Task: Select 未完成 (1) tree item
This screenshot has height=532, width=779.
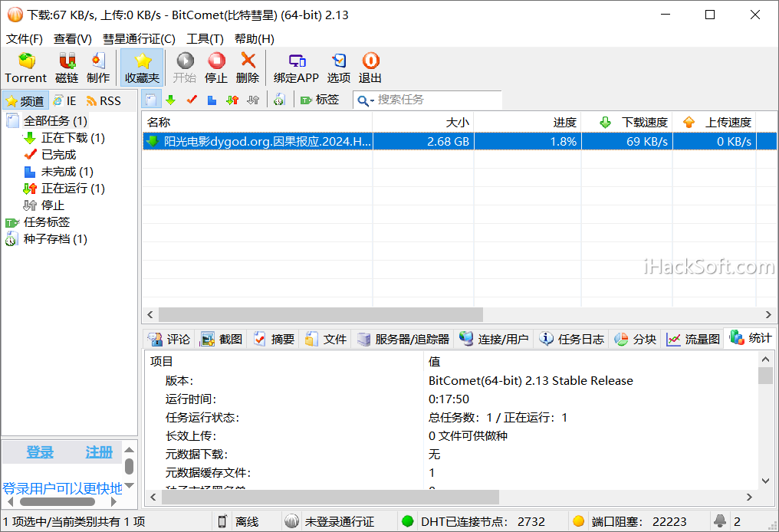Action: coord(67,172)
